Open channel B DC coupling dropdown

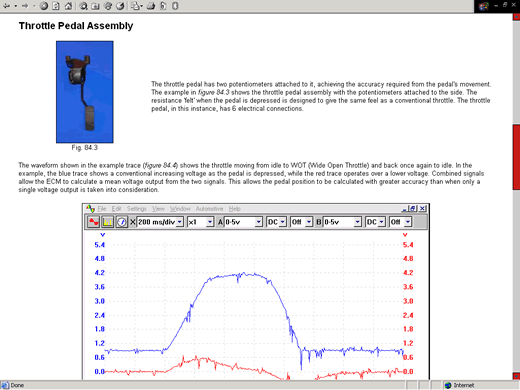coord(381,222)
